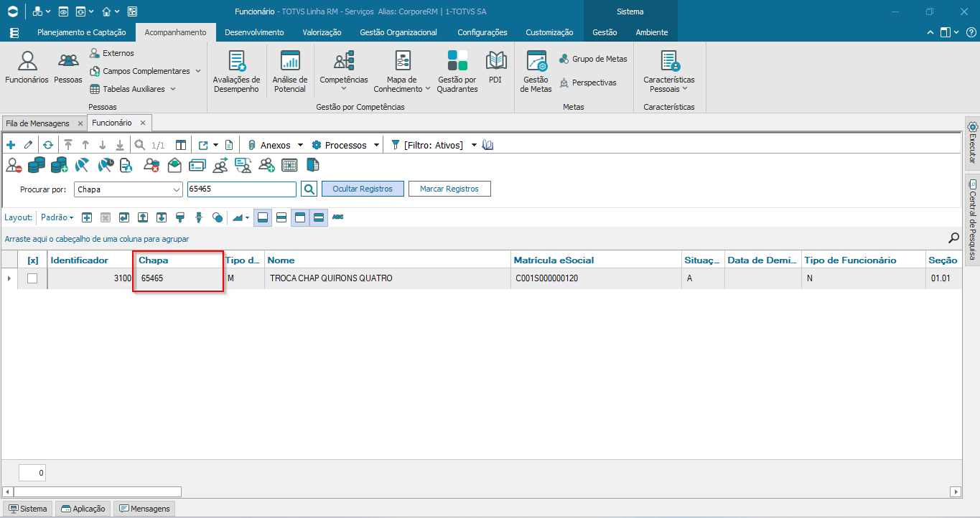
Task: Open Perspectivas in the Metas group
Action: [x=587, y=83]
